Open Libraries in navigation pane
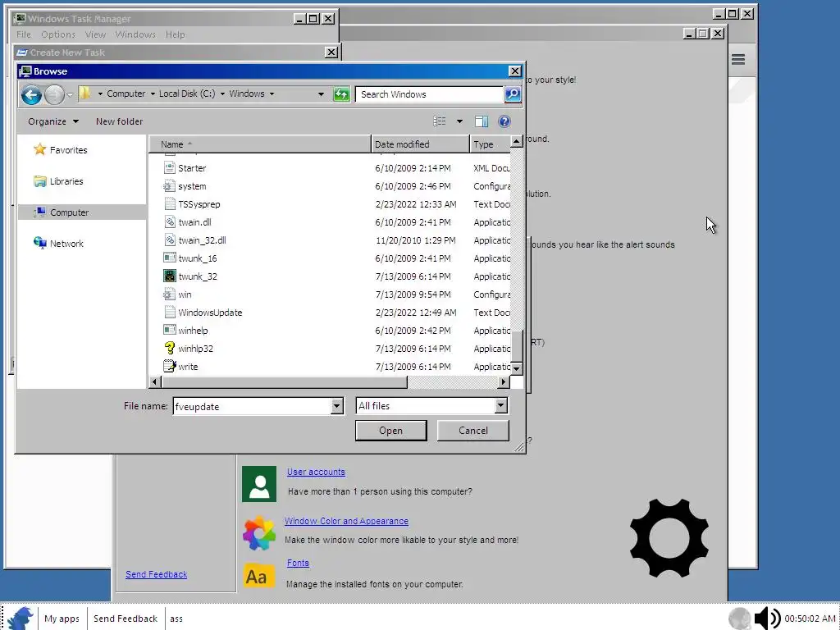The height and width of the screenshot is (630, 840). (58, 181)
